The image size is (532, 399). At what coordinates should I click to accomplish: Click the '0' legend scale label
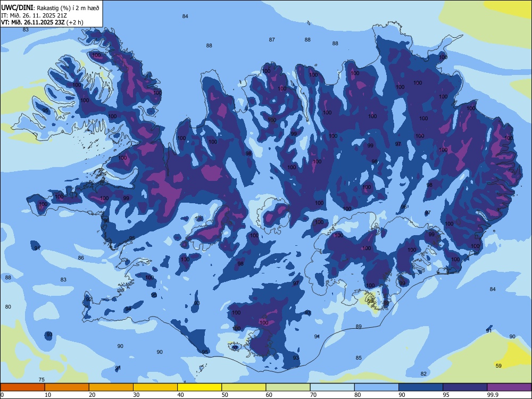coord(2,395)
